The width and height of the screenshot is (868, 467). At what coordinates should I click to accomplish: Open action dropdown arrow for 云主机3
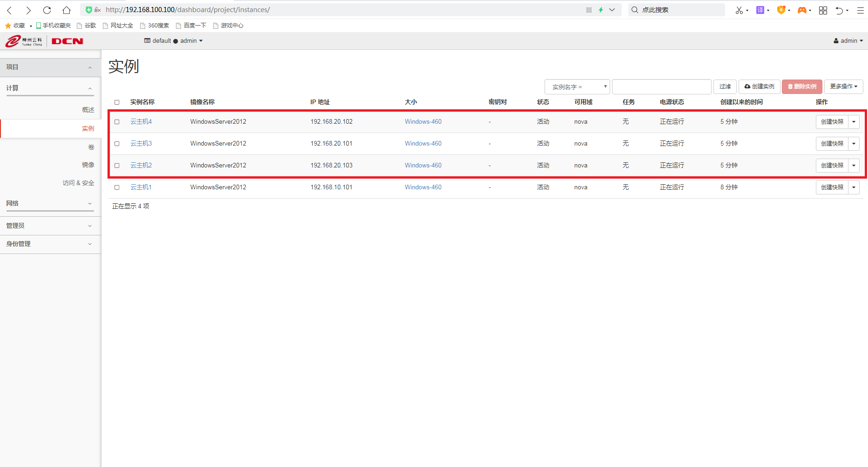click(854, 144)
